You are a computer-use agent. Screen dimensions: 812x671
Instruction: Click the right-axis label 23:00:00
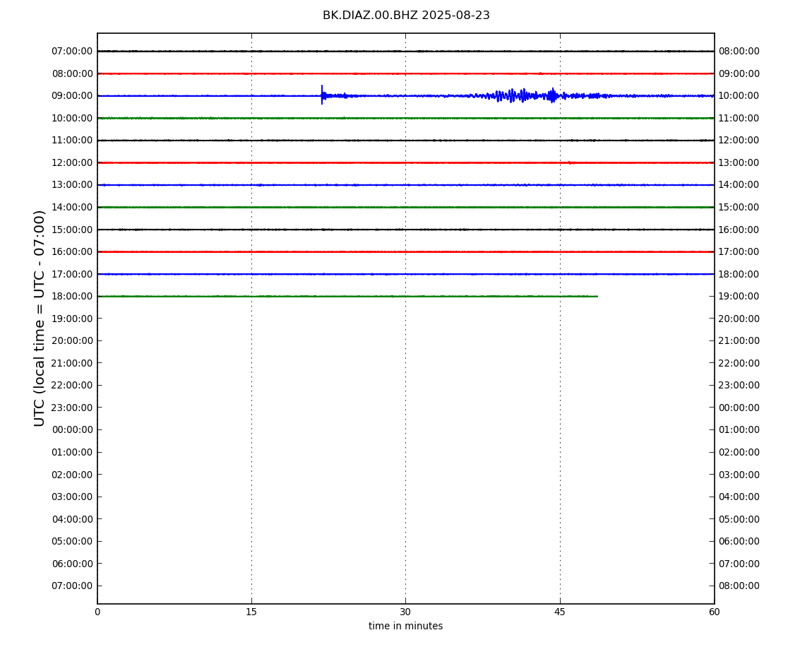coord(739,385)
